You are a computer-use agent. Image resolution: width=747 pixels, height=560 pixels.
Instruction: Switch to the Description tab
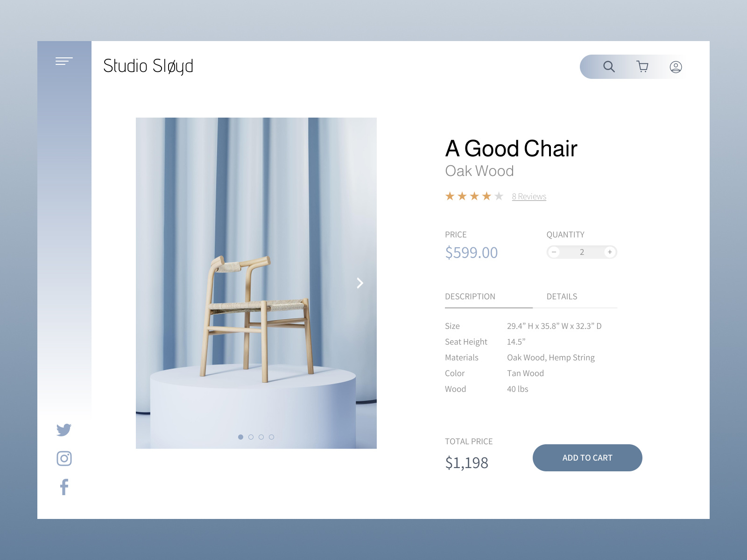[470, 297]
